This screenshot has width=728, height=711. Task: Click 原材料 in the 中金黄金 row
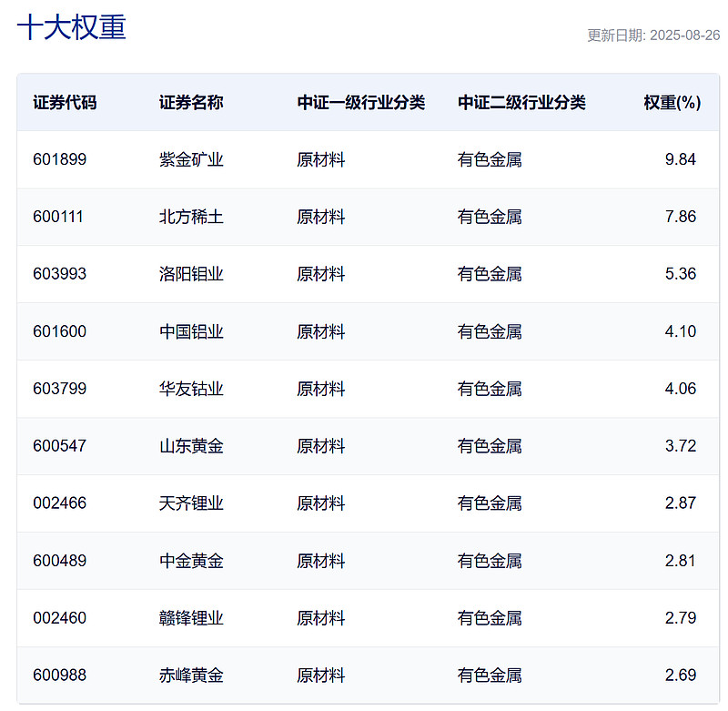pyautogui.click(x=321, y=561)
